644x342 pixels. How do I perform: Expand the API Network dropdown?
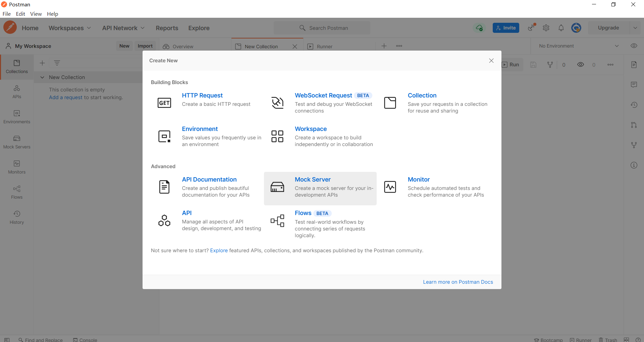click(x=123, y=28)
